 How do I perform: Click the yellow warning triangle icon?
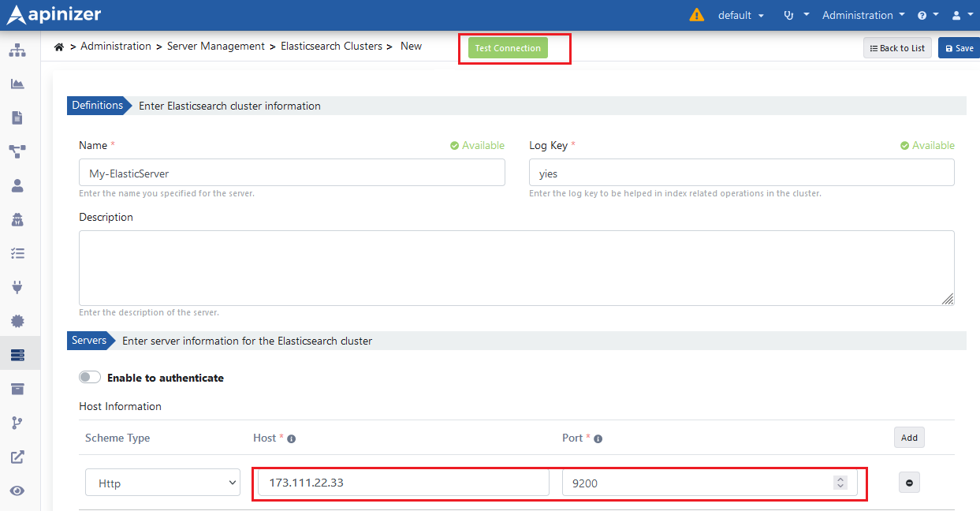click(697, 15)
